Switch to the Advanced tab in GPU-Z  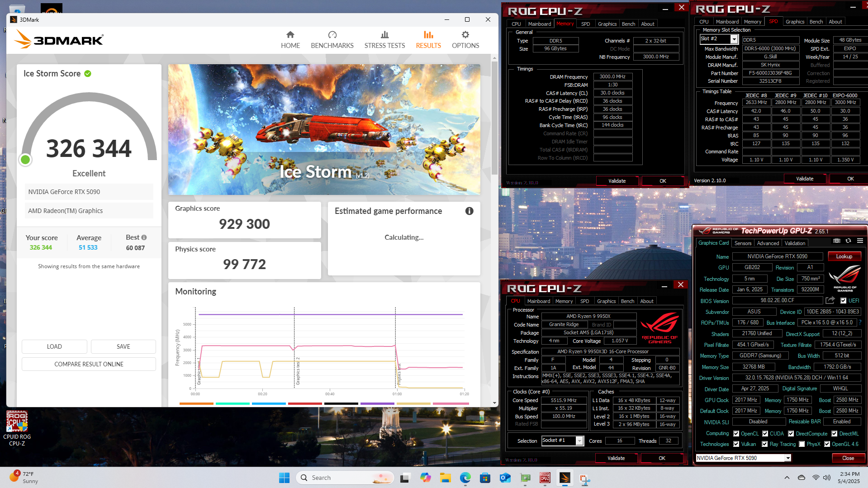click(768, 243)
